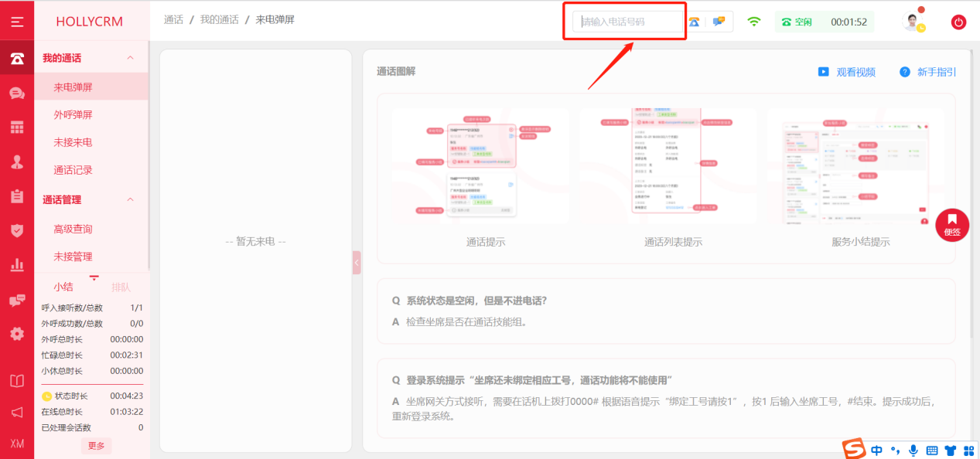
Task: Click the 忙碌总时长 statistic row
Action: click(92, 355)
